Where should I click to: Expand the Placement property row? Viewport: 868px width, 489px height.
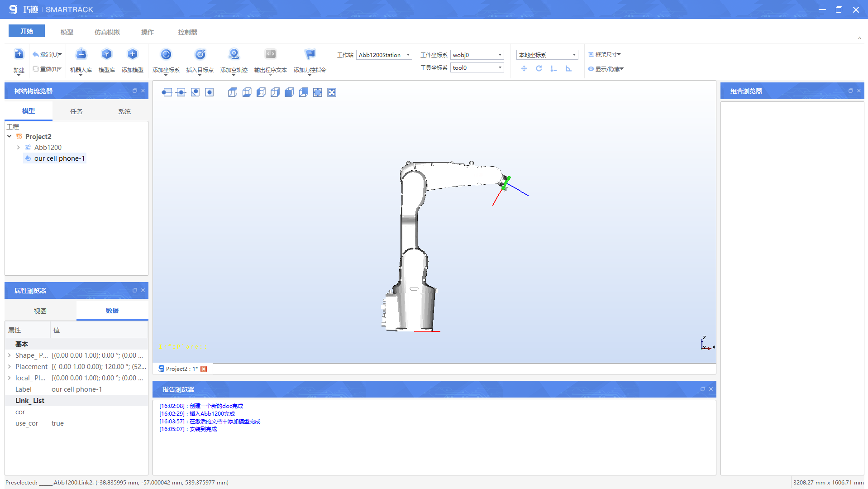point(10,367)
